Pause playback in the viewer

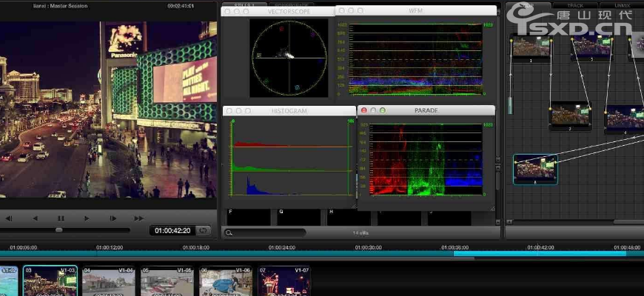[x=61, y=218]
